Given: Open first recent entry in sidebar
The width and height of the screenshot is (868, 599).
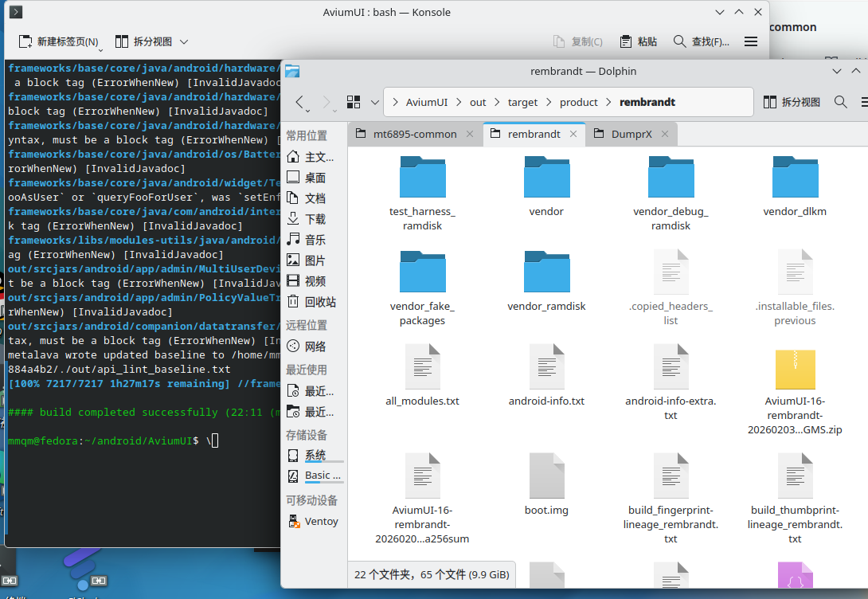Looking at the screenshot, I should point(313,391).
